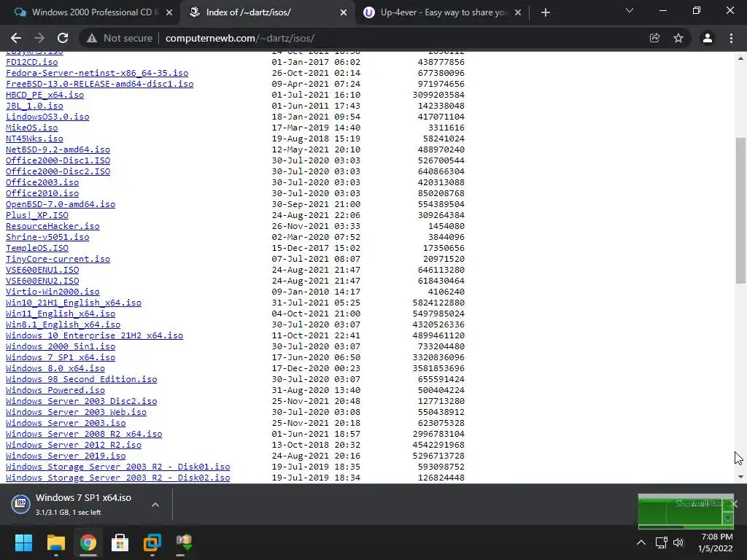Open LindowsOS3.0.iso link
This screenshot has width=747, height=560.
(47, 117)
